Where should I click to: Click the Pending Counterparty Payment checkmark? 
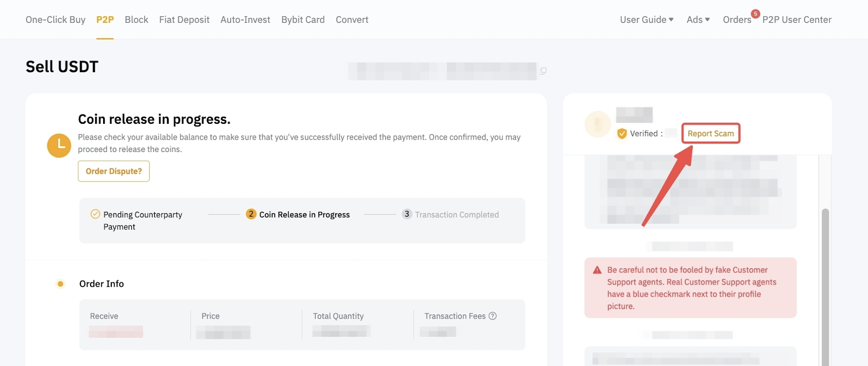[x=95, y=214]
